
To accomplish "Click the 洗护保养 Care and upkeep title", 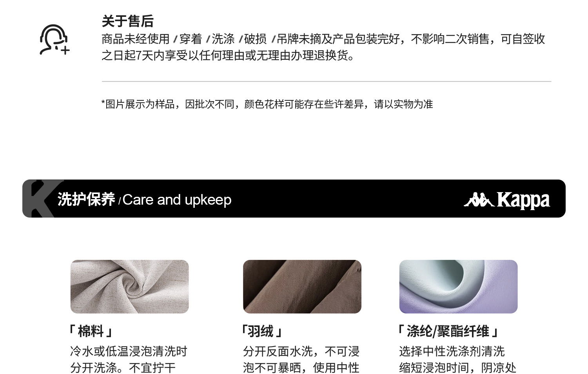I will (144, 200).
